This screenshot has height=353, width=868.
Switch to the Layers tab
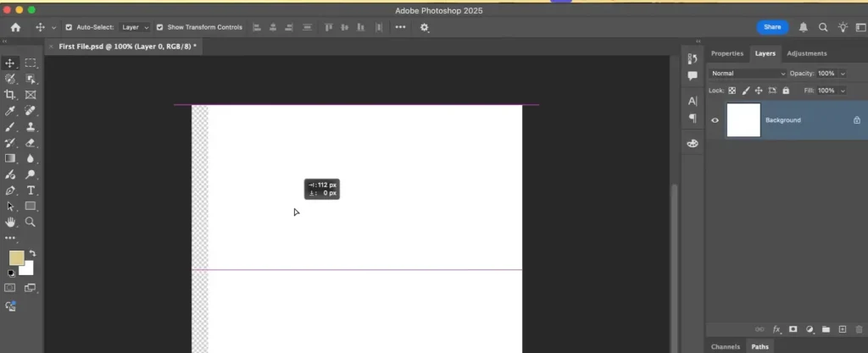[x=765, y=53]
